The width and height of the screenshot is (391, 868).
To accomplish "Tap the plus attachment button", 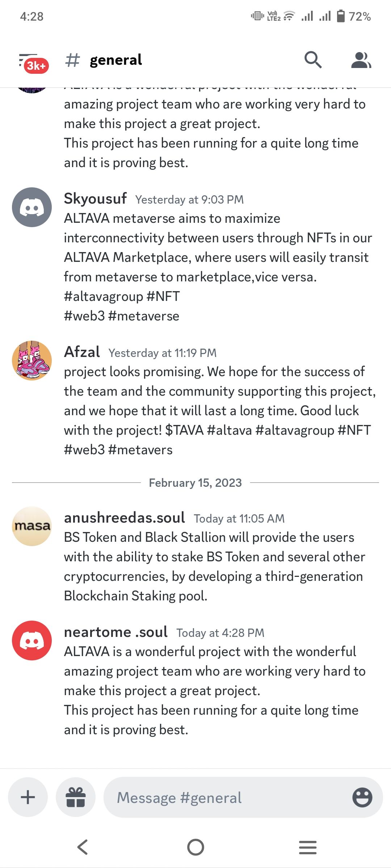I will click(28, 797).
